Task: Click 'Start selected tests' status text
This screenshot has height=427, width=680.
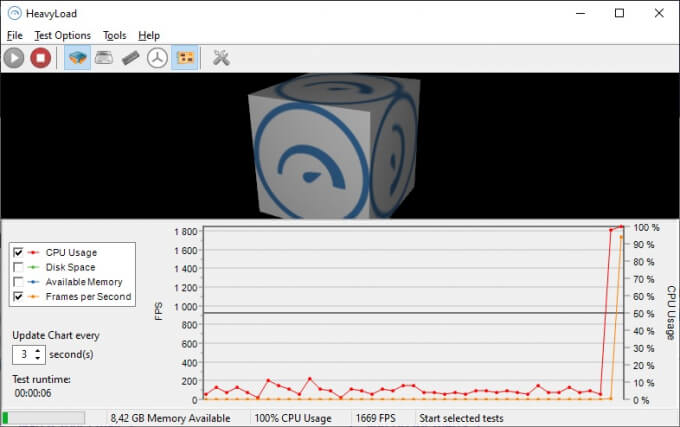Action: click(461, 418)
